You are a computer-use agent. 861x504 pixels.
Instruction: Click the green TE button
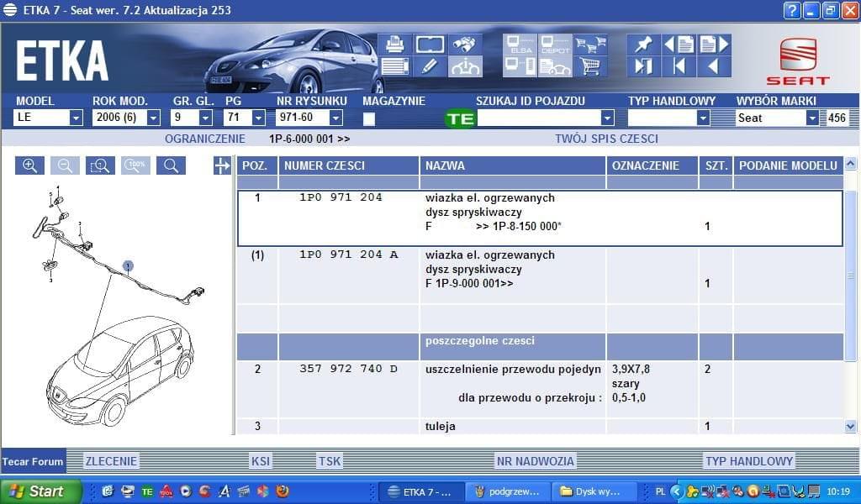click(x=460, y=118)
